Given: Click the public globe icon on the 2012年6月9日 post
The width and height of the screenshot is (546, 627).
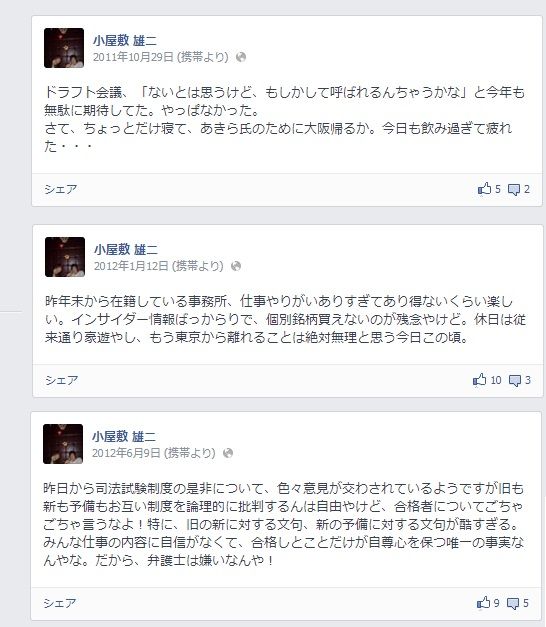Looking at the screenshot, I should [x=228, y=453].
